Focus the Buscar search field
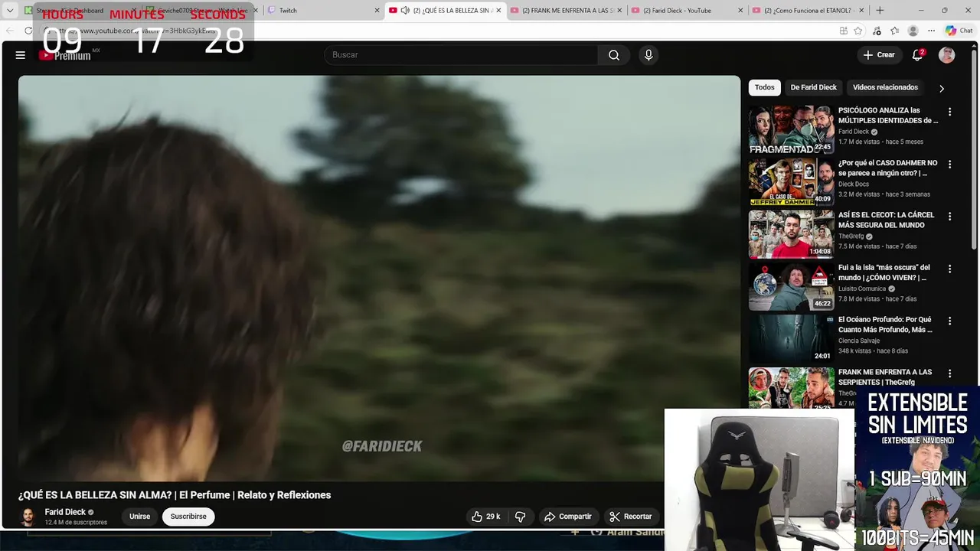Viewport: 980px width, 551px height. [462, 55]
